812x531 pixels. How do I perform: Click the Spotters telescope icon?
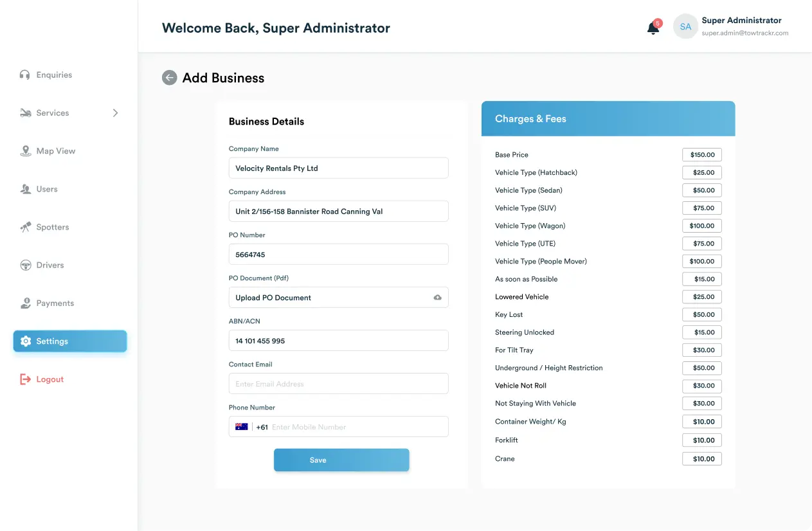tap(26, 227)
